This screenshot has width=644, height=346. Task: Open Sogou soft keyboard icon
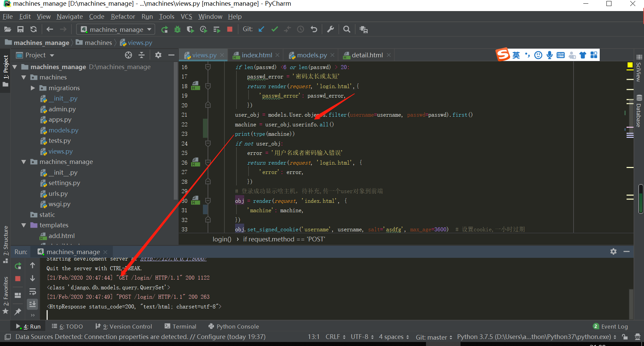pos(560,55)
